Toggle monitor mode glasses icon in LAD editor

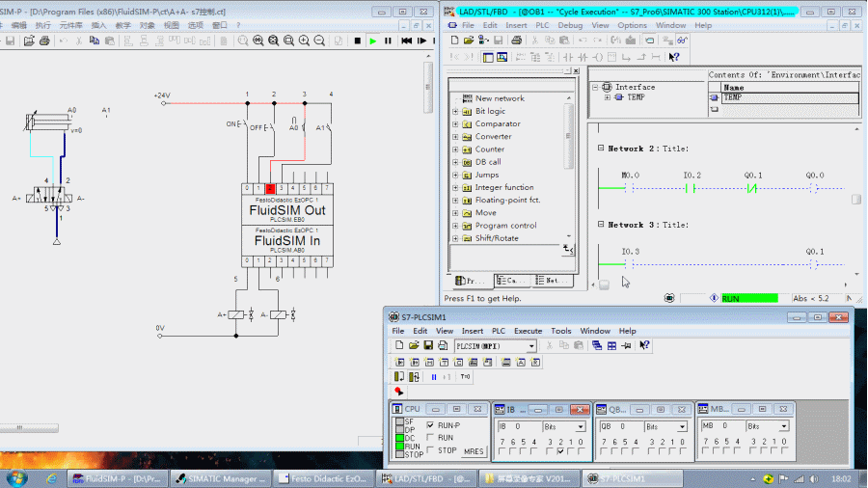(683, 40)
